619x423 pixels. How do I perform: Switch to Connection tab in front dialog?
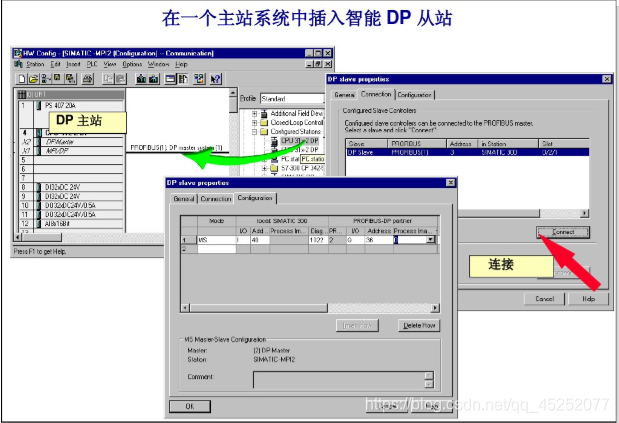tap(216, 198)
